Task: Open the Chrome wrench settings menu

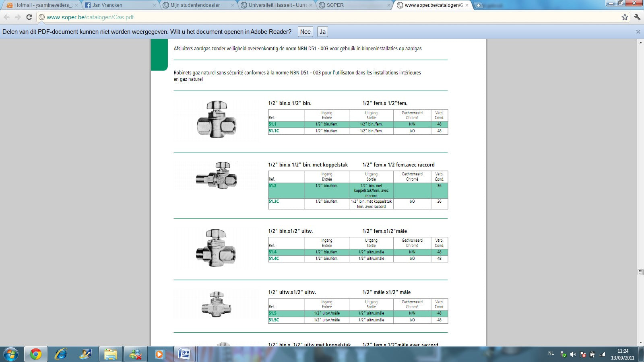Action: [637, 17]
